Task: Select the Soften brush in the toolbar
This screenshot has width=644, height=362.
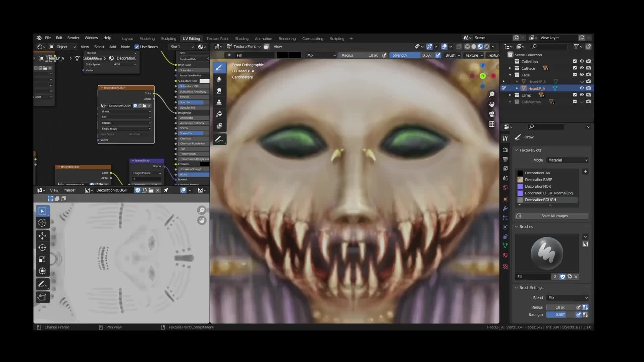Action: point(219,79)
